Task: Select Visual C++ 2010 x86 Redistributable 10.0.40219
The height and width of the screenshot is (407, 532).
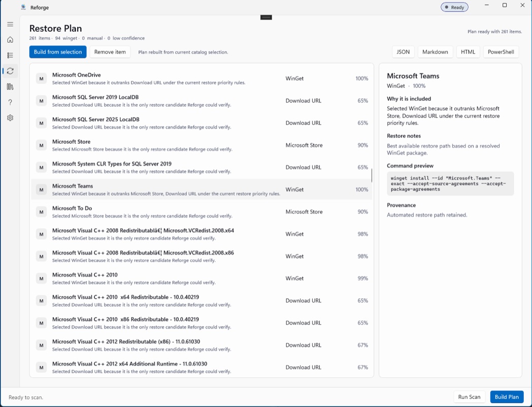Action: 202,323
